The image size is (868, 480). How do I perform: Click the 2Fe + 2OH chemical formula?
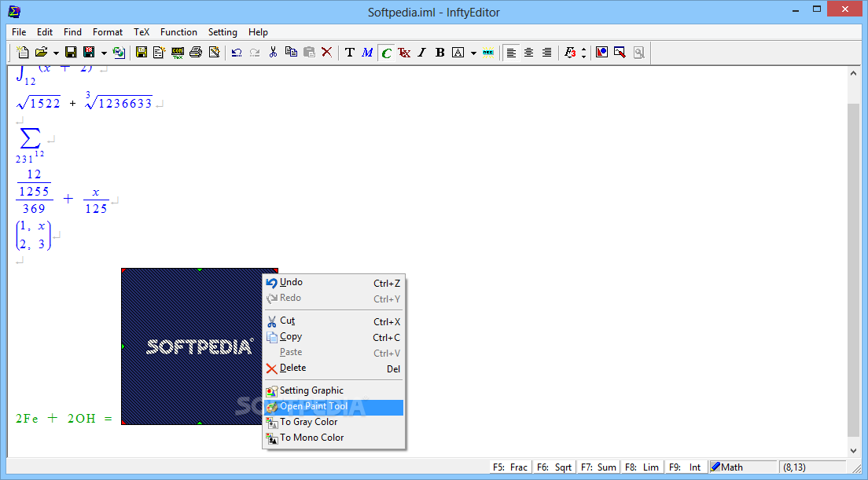64,418
